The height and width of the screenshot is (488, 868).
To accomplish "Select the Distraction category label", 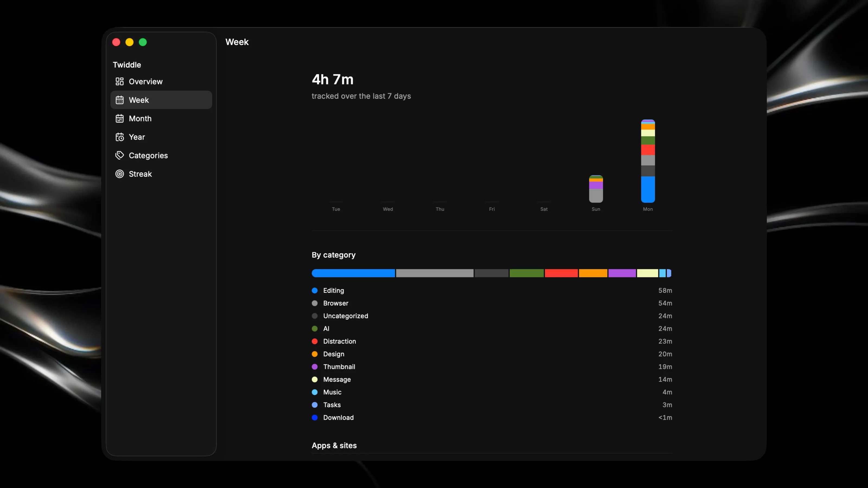I will tap(340, 341).
